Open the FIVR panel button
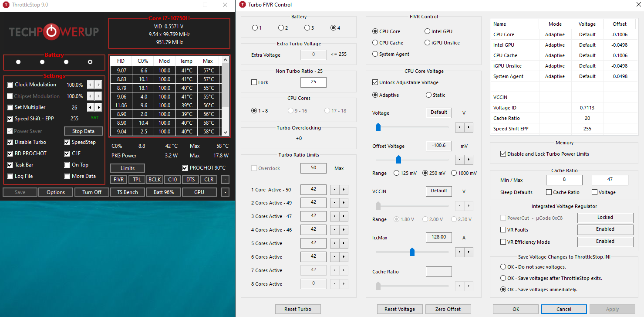 pyautogui.click(x=118, y=180)
